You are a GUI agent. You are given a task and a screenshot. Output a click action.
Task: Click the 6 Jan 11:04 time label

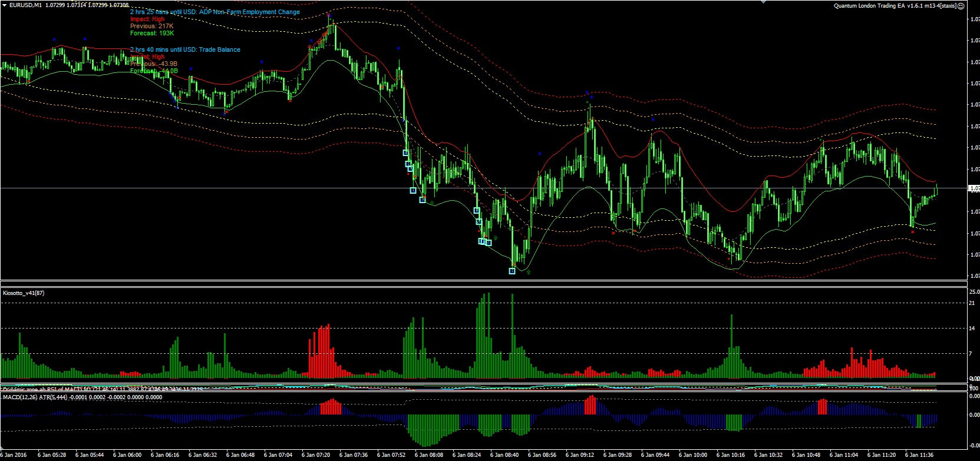[844, 455]
